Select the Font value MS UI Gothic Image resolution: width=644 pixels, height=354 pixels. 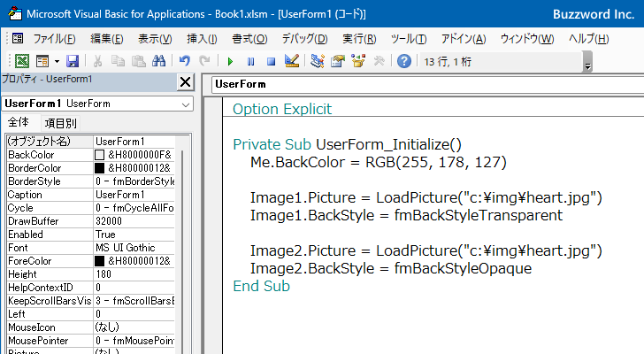coord(134,248)
